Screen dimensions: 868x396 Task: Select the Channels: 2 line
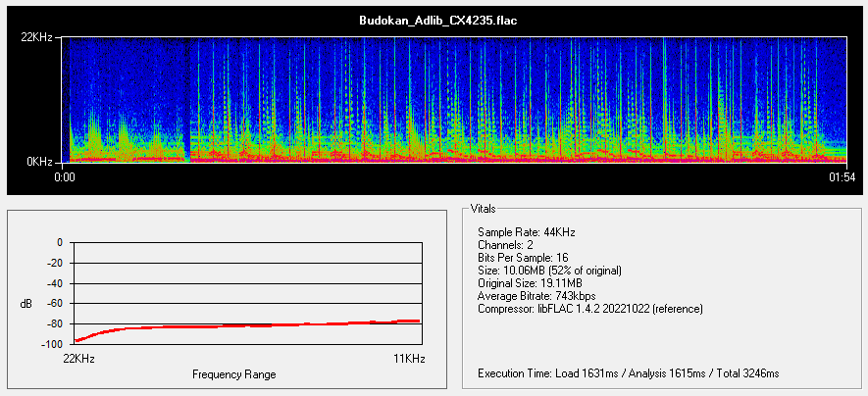pyautogui.click(x=509, y=245)
